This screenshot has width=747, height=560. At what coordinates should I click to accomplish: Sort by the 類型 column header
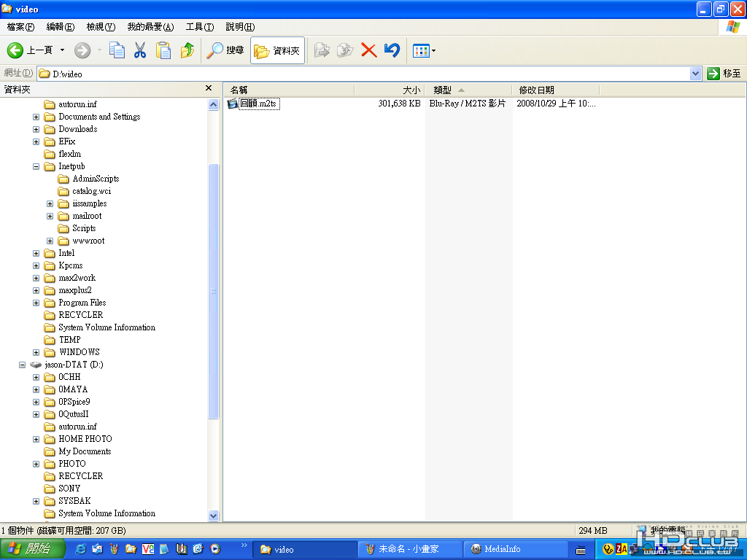point(468,90)
